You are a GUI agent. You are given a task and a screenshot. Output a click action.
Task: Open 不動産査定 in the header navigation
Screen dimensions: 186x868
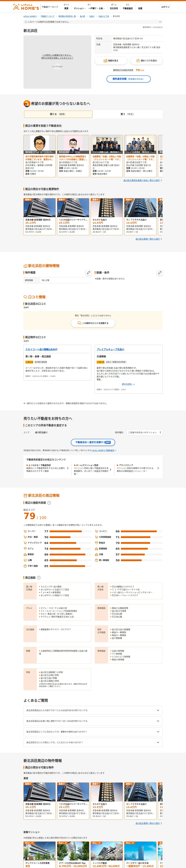pyautogui.click(x=128, y=8)
